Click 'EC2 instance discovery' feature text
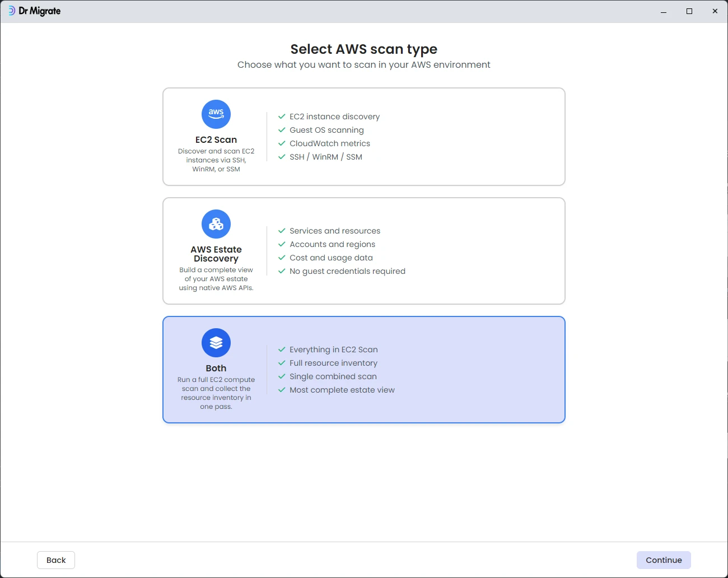The height and width of the screenshot is (578, 728). click(x=334, y=116)
